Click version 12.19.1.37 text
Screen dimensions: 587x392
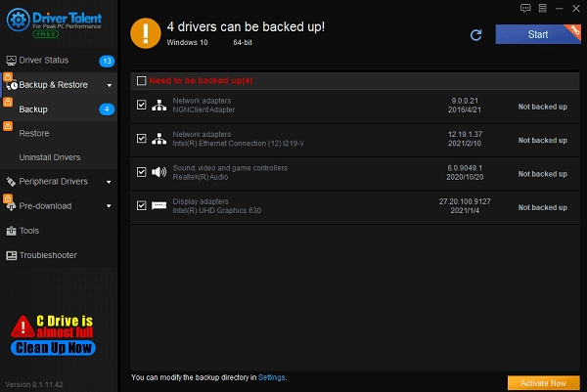click(465, 134)
